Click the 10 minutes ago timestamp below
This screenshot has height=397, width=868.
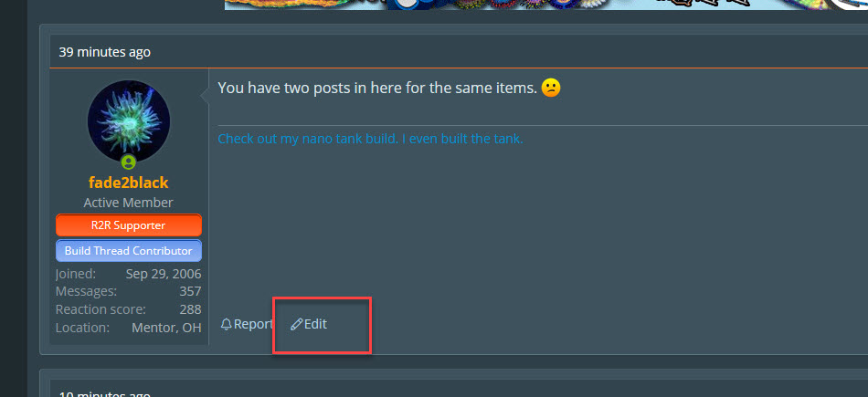(x=105, y=393)
